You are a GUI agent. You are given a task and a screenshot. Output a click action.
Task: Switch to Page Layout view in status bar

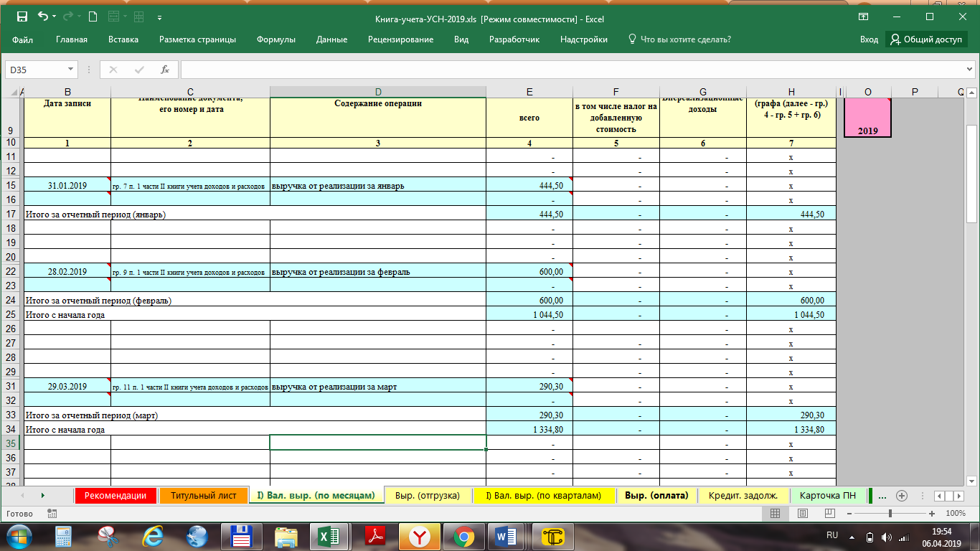(x=803, y=514)
